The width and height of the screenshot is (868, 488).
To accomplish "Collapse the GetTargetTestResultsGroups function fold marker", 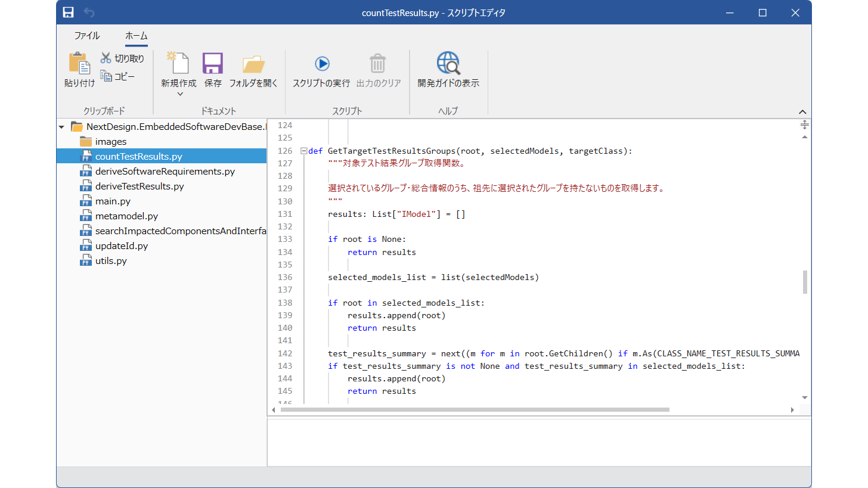I will point(303,151).
